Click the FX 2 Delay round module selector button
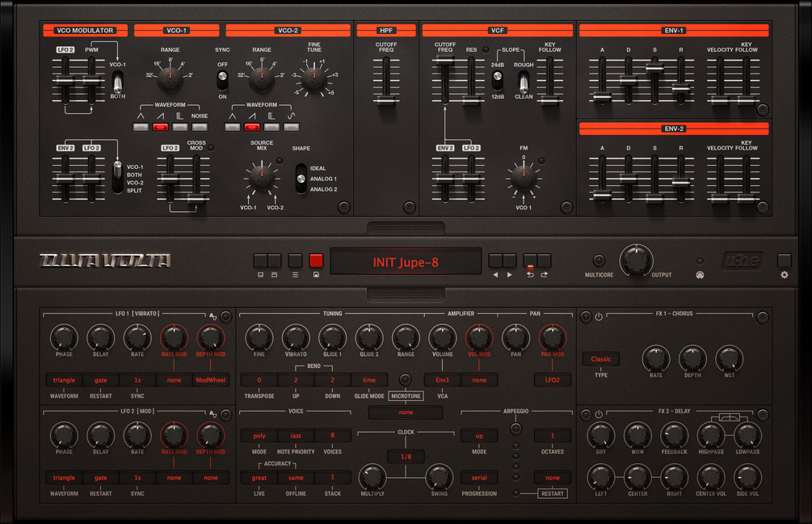Image resolution: width=812 pixels, height=524 pixels. pos(762,415)
